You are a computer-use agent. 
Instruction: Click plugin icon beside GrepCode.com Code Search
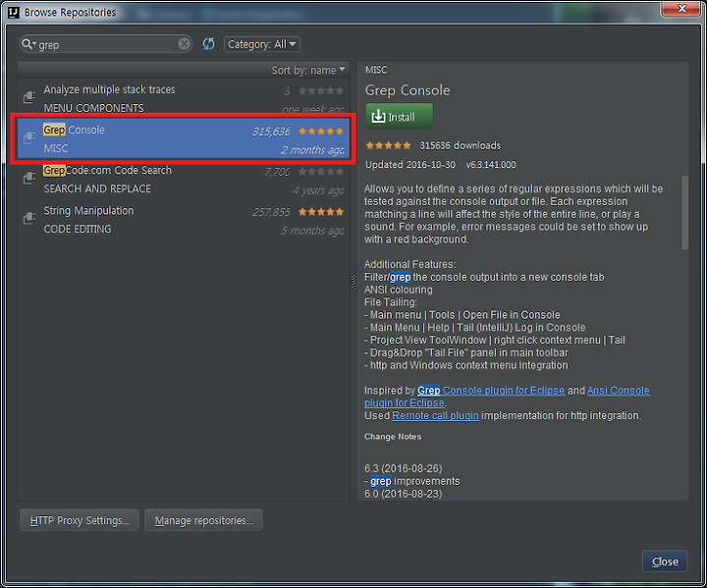(29, 178)
